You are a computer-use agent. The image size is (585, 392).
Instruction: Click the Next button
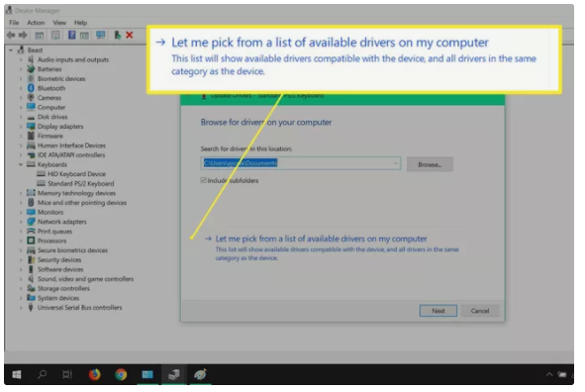(x=438, y=311)
